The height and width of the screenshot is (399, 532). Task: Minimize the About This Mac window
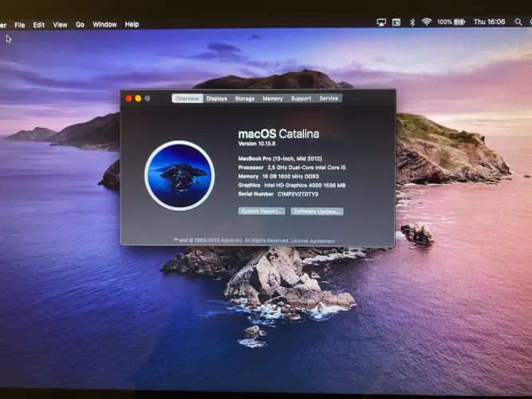tap(138, 98)
